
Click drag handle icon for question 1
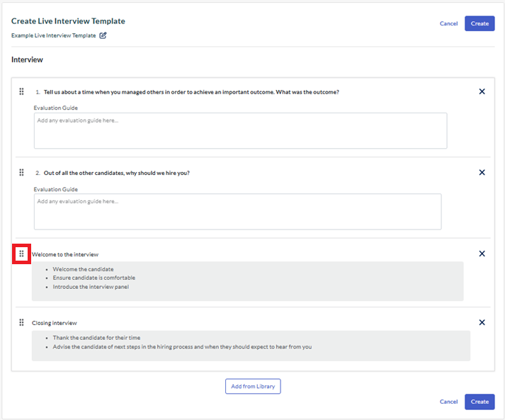(21, 91)
